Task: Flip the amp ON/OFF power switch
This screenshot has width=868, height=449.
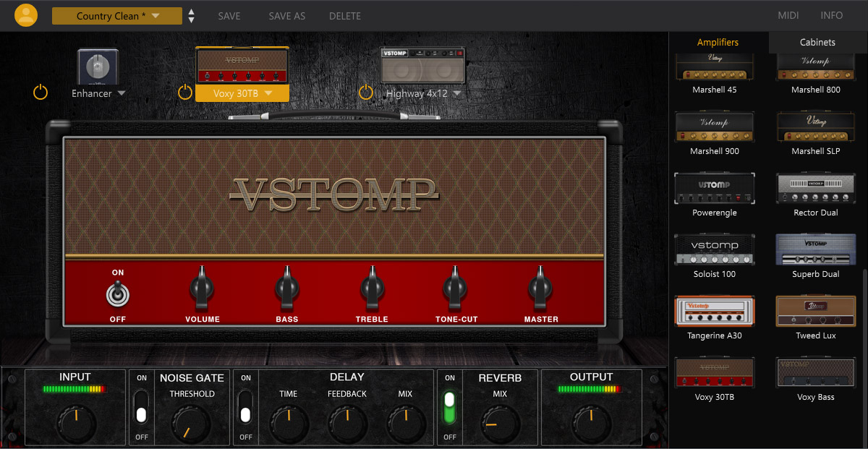Action: tap(117, 294)
